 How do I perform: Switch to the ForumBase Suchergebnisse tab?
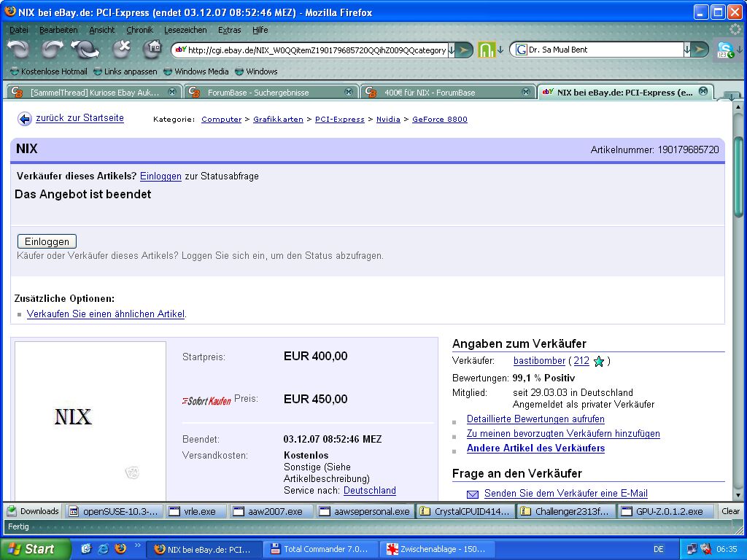pyautogui.click(x=271, y=92)
